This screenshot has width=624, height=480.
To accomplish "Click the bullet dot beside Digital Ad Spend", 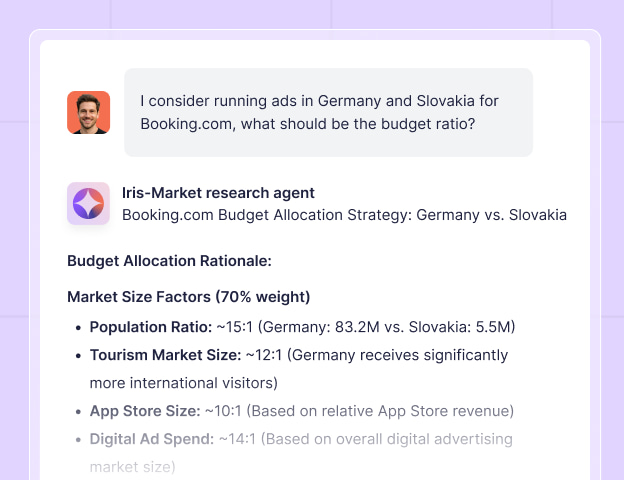I will click(79, 439).
